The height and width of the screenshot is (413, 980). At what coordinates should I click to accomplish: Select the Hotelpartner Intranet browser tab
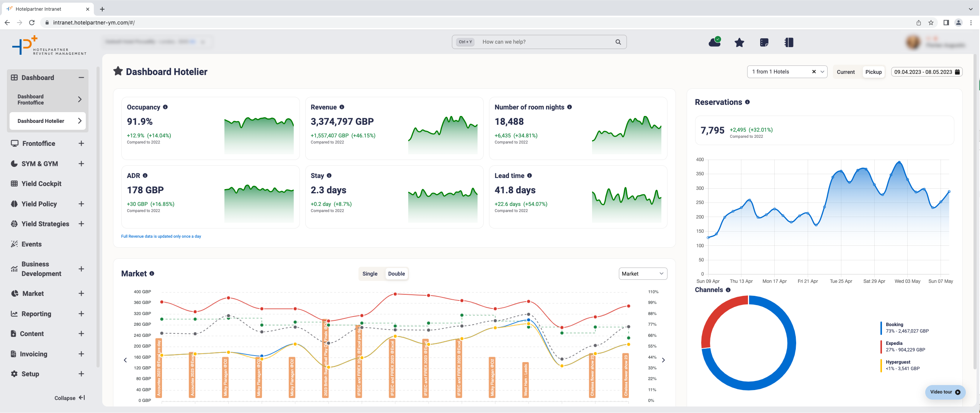point(48,9)
